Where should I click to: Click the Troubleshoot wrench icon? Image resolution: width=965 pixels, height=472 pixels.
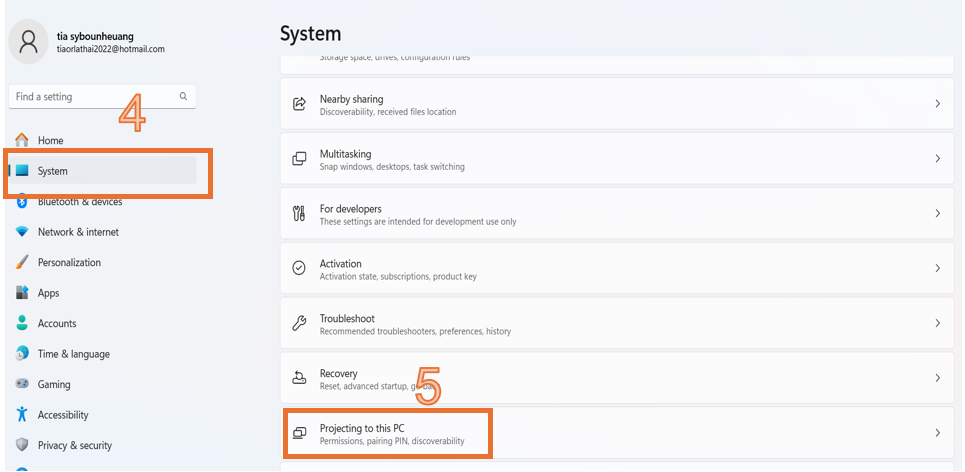pyautogui.click(x=299, y=324)
